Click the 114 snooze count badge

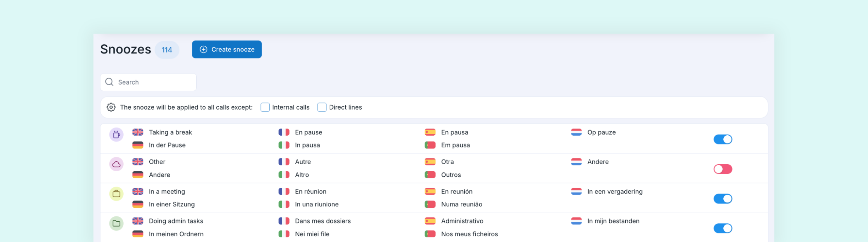[167, 50]
